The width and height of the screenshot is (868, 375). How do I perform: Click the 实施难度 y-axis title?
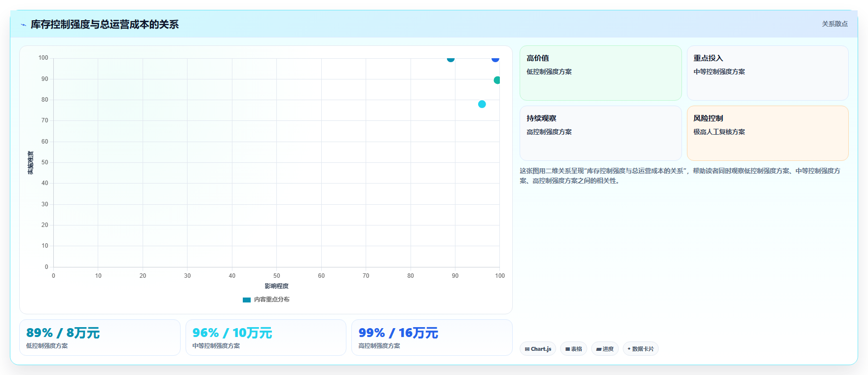click(31, 163)
